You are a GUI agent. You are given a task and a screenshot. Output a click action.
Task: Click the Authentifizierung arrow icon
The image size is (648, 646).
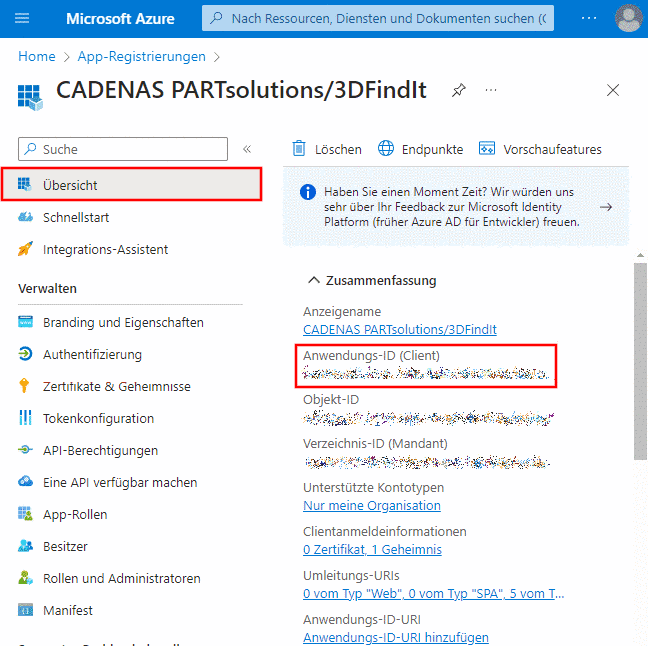pos(25,354)
